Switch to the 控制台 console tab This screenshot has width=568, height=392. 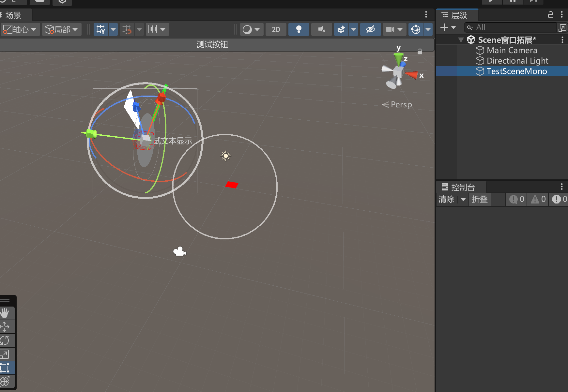461,188
